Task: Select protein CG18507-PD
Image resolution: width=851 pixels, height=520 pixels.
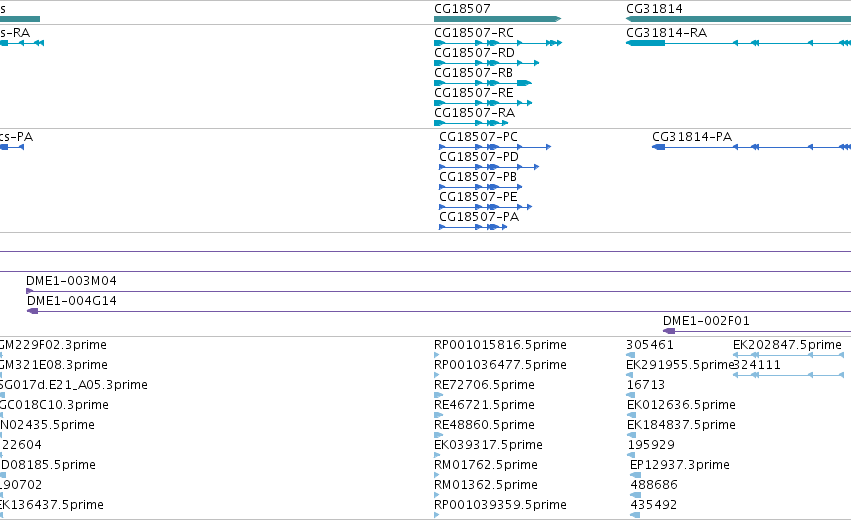Action: [479, 157]
